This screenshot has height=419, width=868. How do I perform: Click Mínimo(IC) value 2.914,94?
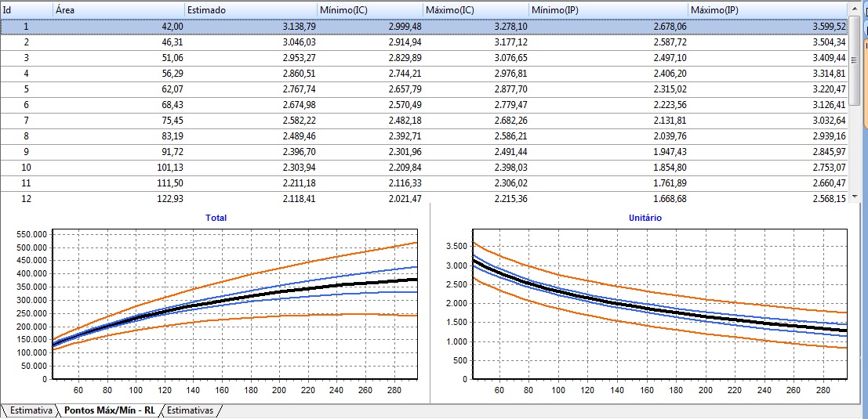405,42
